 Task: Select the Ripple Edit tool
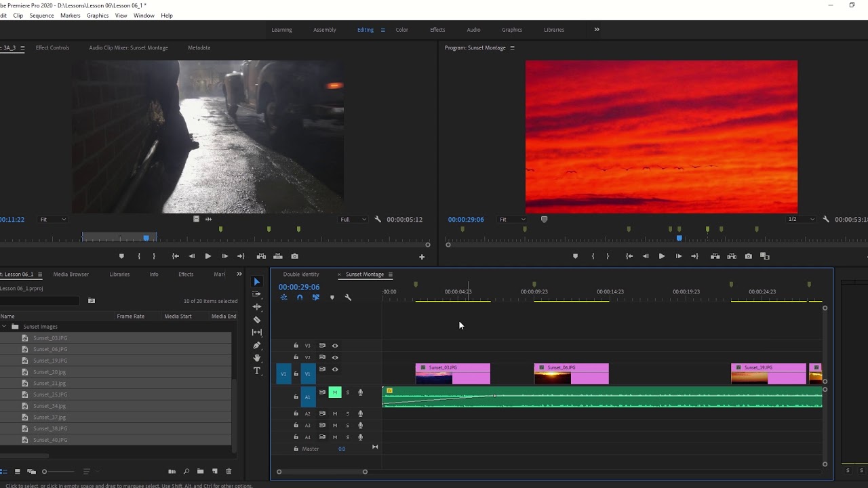(x=257, y=307)
